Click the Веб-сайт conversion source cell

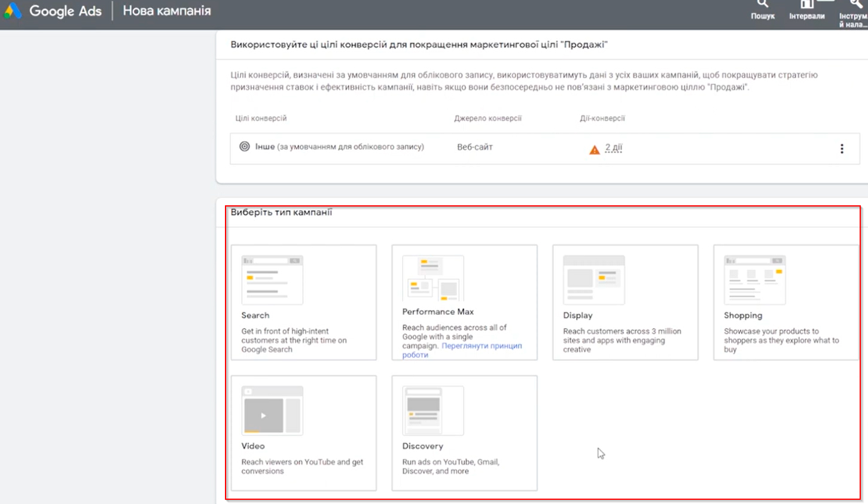[x=475, y=147]
